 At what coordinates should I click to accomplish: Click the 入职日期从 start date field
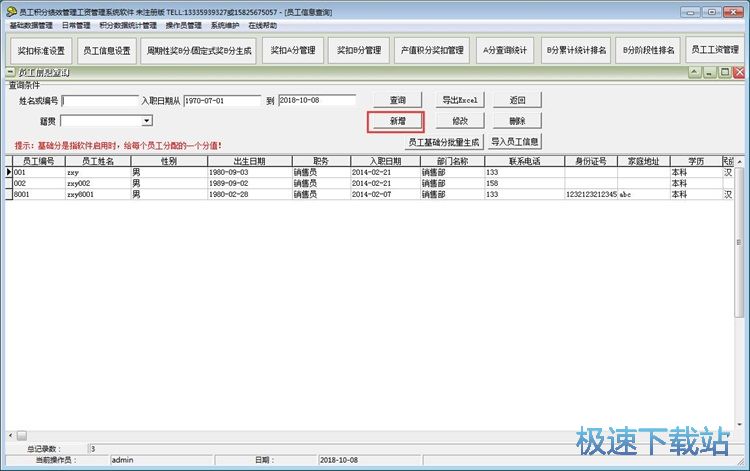point(222,100)
